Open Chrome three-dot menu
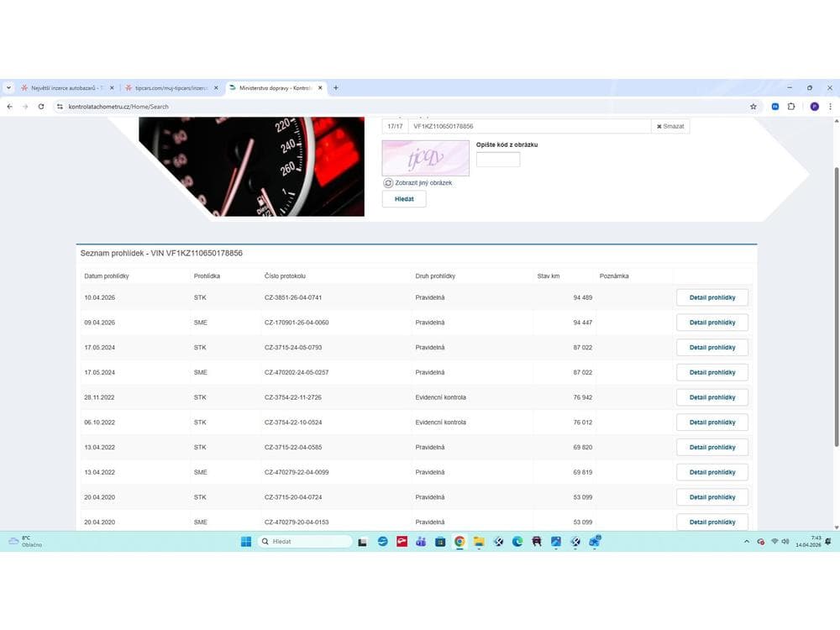The height and width of the screenshot is (630, 840). [831, 107]
